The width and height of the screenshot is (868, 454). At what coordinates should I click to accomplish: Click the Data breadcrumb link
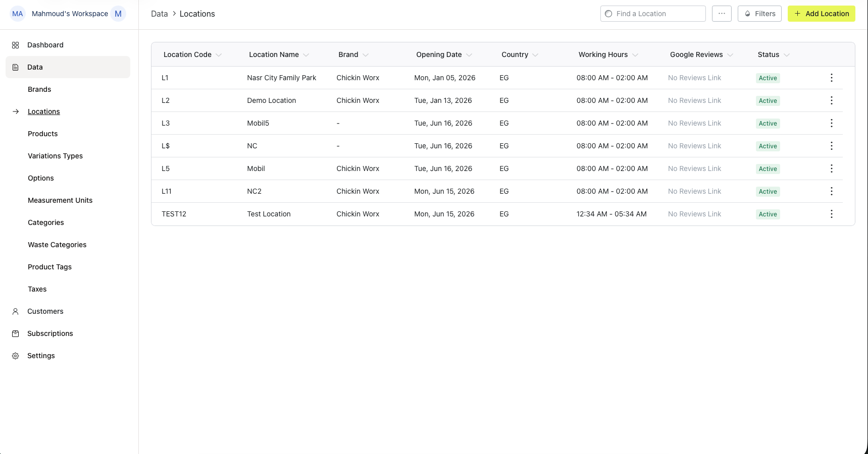tap(160, 14)
